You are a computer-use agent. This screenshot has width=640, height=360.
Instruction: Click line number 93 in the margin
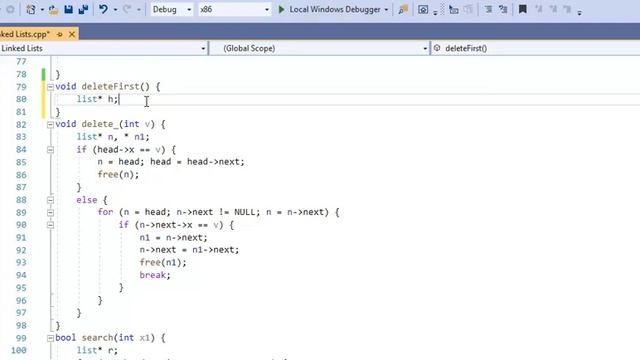(x=21, y=262)
